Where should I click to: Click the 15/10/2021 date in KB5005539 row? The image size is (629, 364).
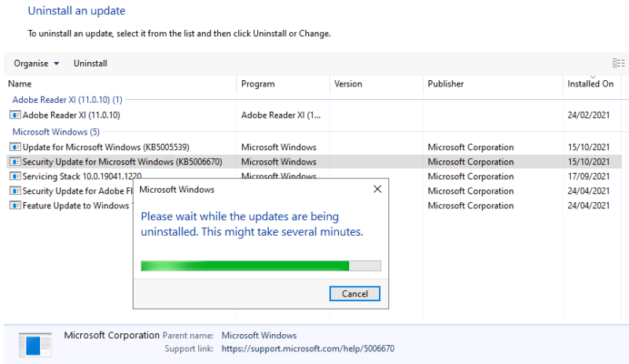pos(588,147)
